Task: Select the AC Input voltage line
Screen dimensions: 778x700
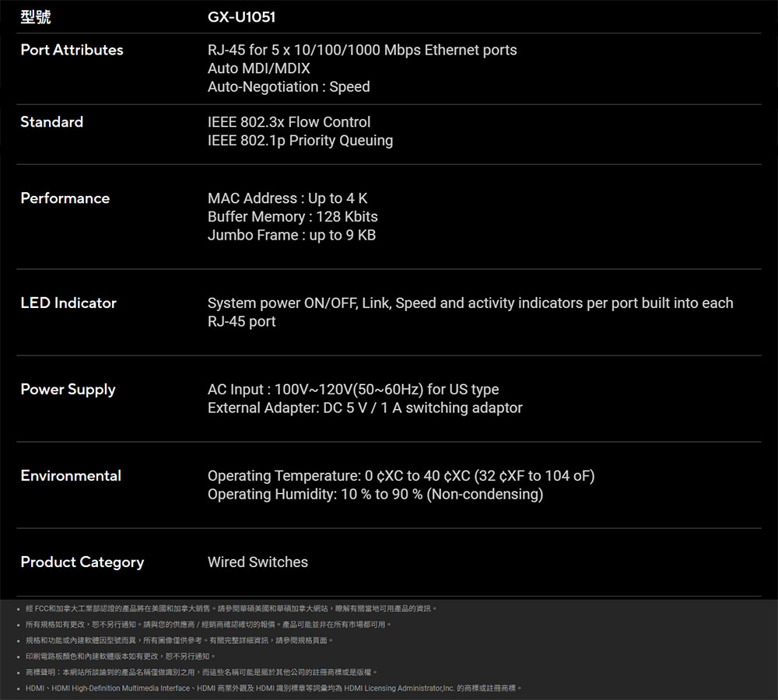Action: (x=353, y=390)
